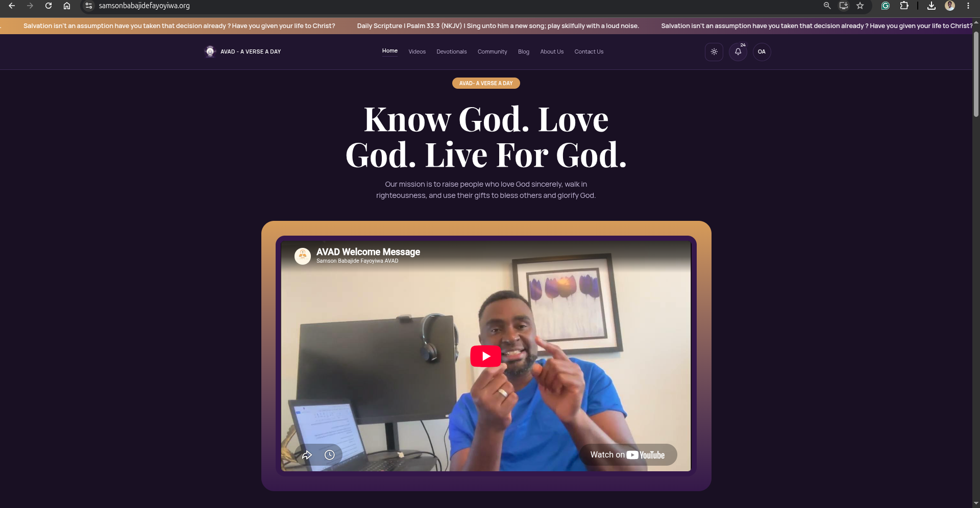Open the Blog page
Viewport: 980px width, 508px height.
[x=524, y=52]
